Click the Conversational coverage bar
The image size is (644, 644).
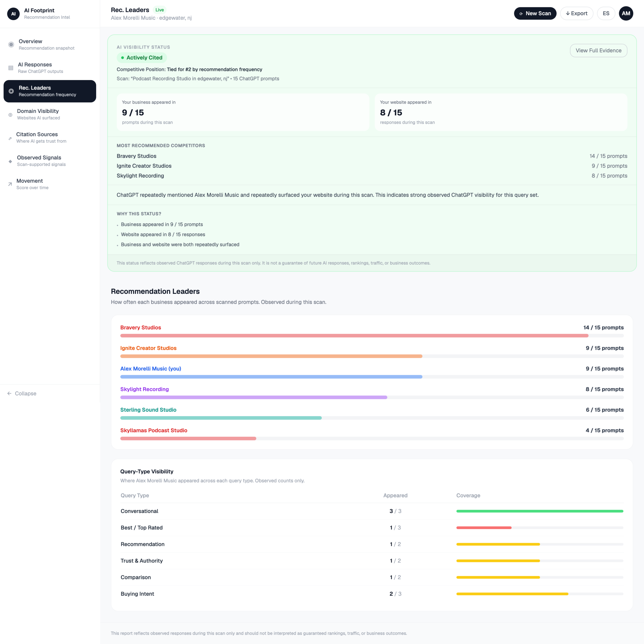click(x=540, y=511)
